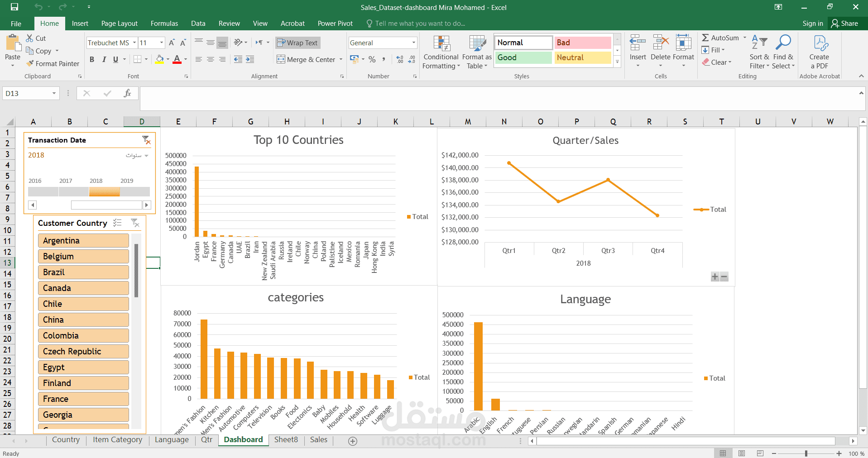Click the Format Painter brush icon
The image size is (868, 458).
click(30, 64)
